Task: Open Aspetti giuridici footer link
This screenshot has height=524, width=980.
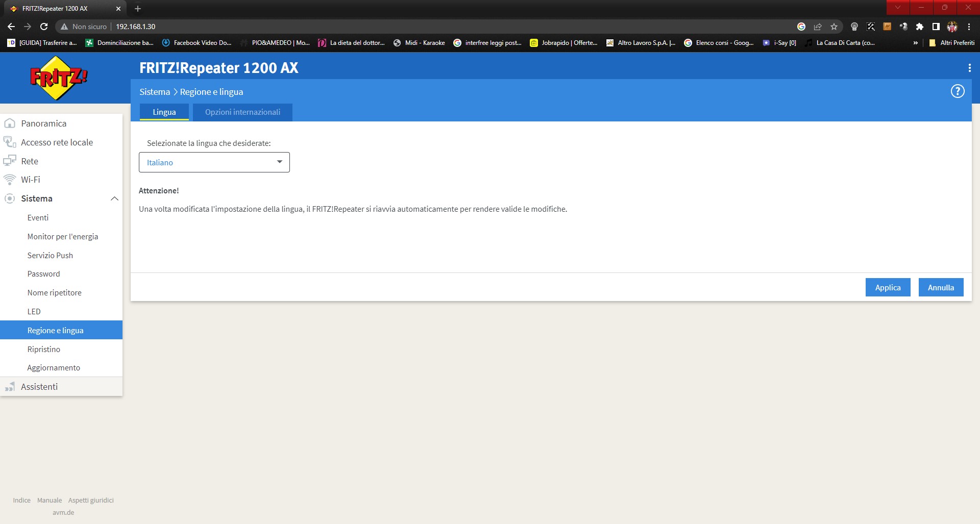Action: point(91,500)
